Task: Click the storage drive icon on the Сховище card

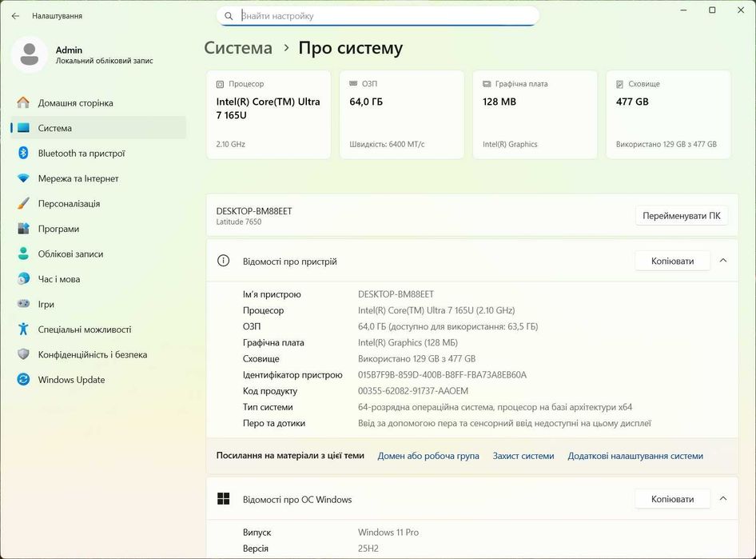Action: click(619, 84)
